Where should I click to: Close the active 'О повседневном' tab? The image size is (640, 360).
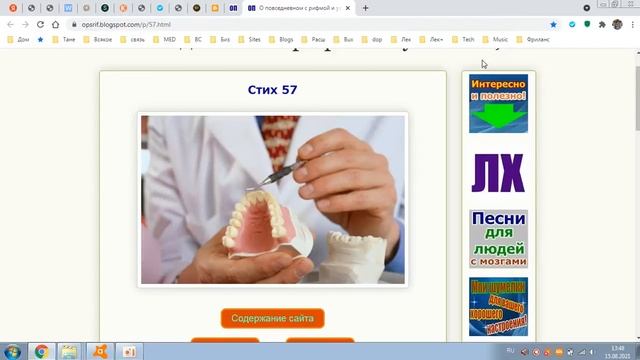click(348, 8)
